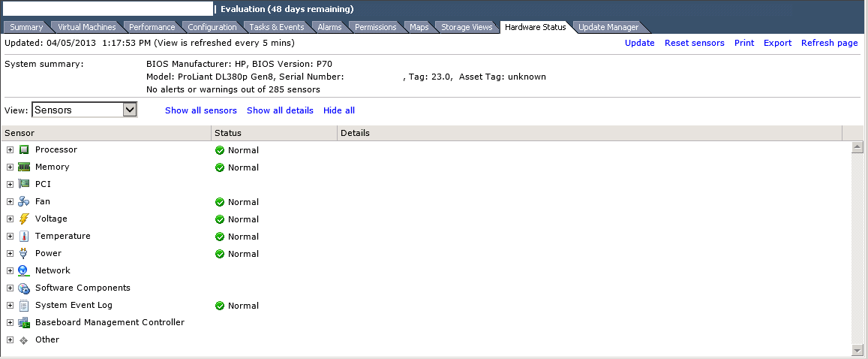Viewport: 868px width, 359px height.
Task: Switch to the Performance tab
Action: [x=152, y=27]
